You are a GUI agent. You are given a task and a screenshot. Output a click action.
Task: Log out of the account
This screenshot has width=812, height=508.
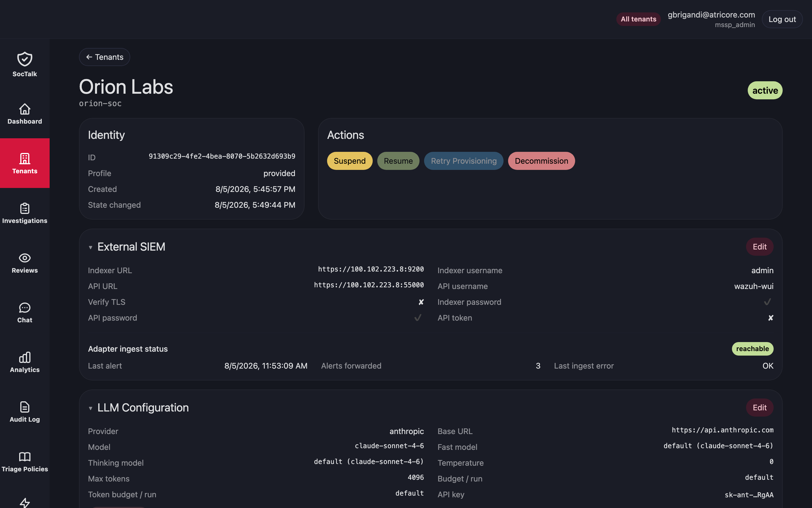pyautogui.click(x=782, y=19)
